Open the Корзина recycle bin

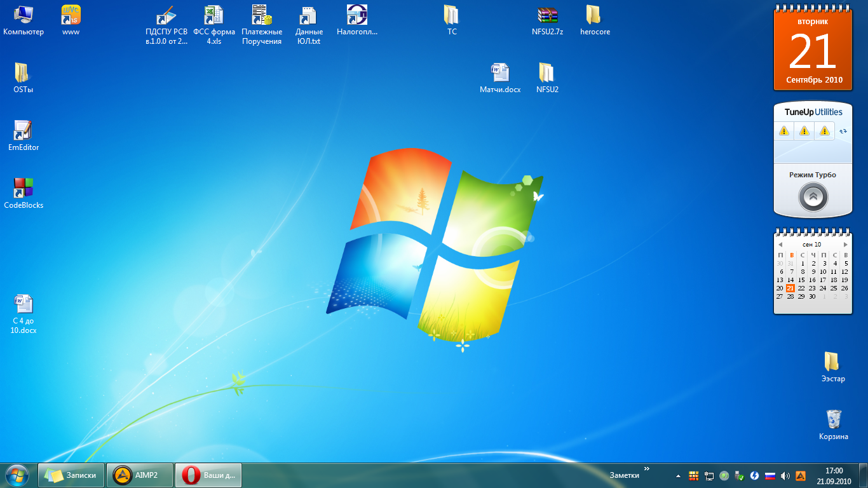833,419
